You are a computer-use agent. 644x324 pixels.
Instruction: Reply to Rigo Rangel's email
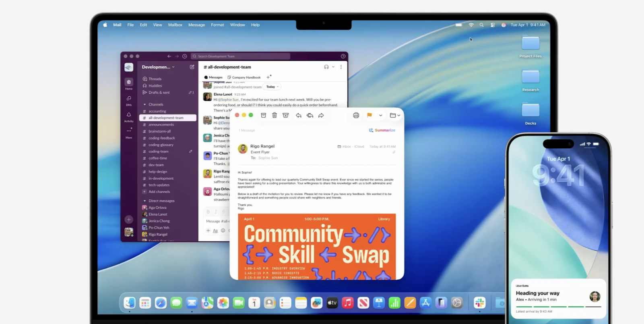[x=299, y=115]
